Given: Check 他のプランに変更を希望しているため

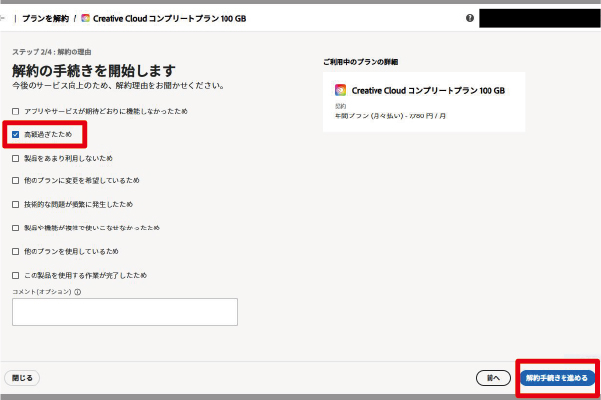Looking at the screenshot, I should (15, 180).
